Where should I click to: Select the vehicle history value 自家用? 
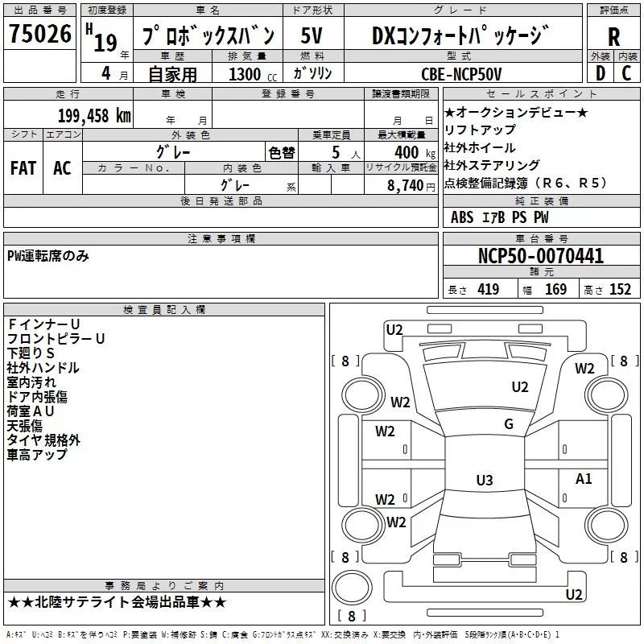(x=172, y=74)
